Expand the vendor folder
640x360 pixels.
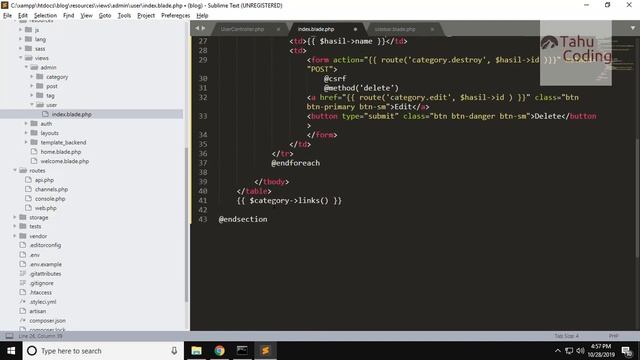tap(15, 236)
